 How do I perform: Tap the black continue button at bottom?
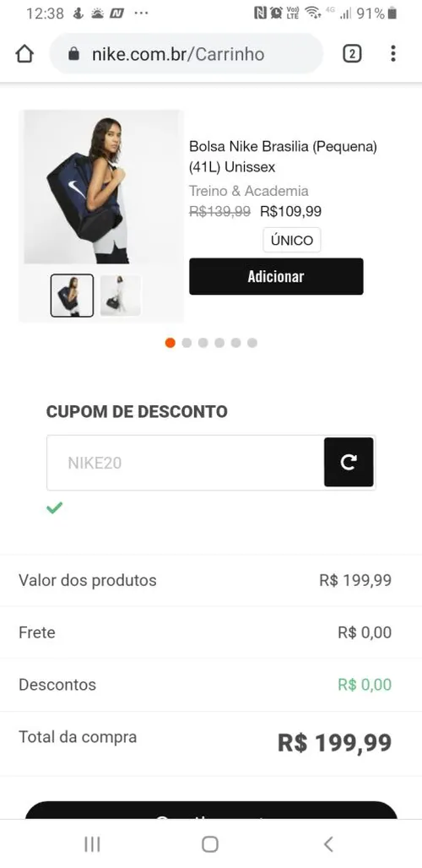pyautogui.click(x=211, y=811)
